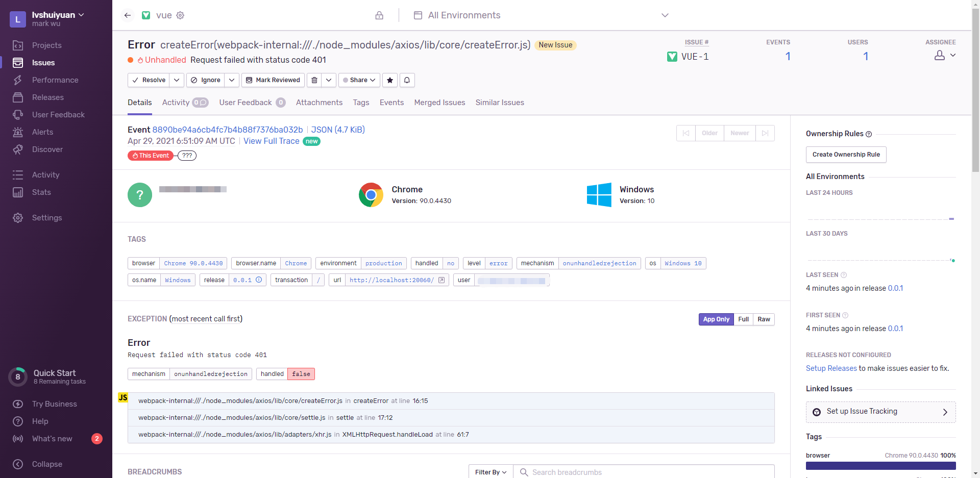Toggle the App Only stack trace filter
Screen dimensions: 980x478
pyautogui.click(x=716, y=319)
